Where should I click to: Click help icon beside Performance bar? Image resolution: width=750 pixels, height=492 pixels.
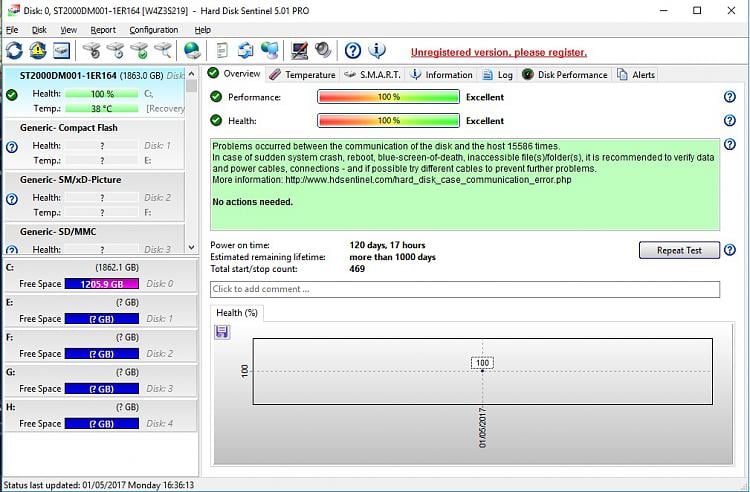tap(729, 97)
